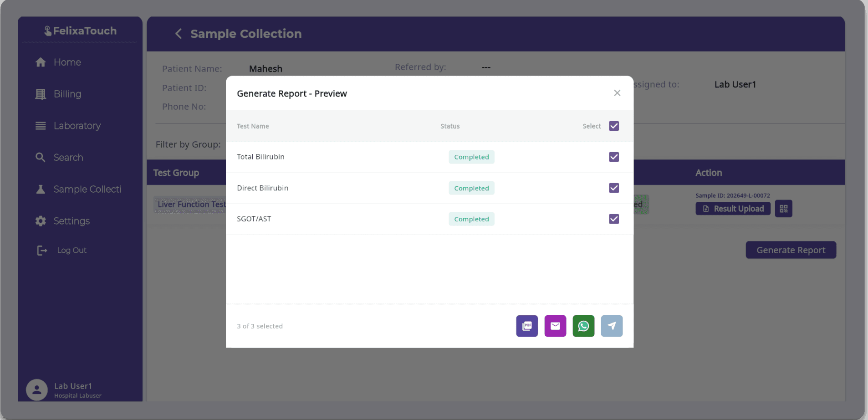Click the assigned-to value Lab User1
This screenshot has height=420, width=868.
[x=735, y=85]
